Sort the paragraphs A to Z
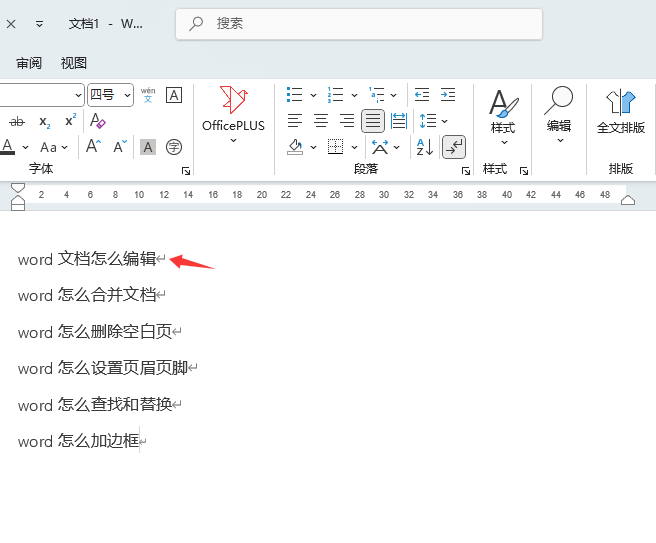656x543 pixels. tap(425, 147)
